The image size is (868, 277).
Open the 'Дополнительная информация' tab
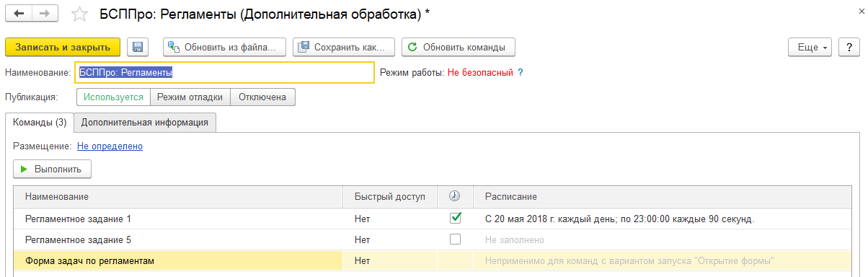pyautogui.click(x=145, y=123)
